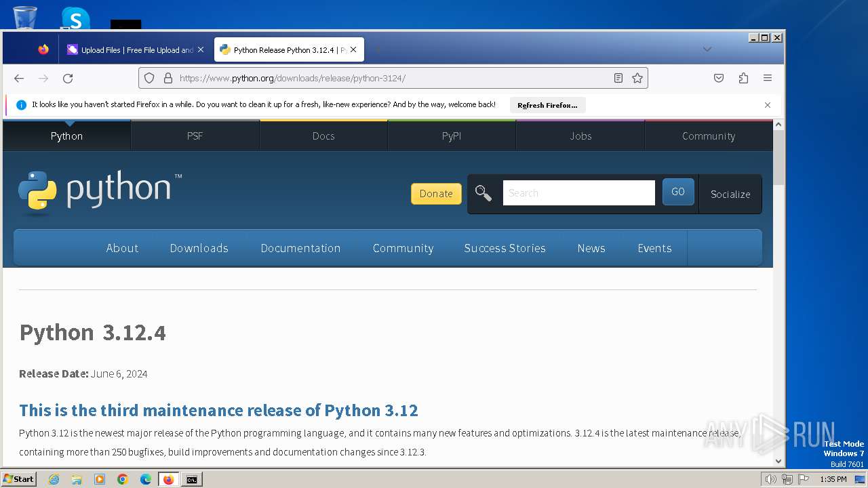868x488 pixels.
Task: Open the Downloads menu item
Action: (199, 248)
